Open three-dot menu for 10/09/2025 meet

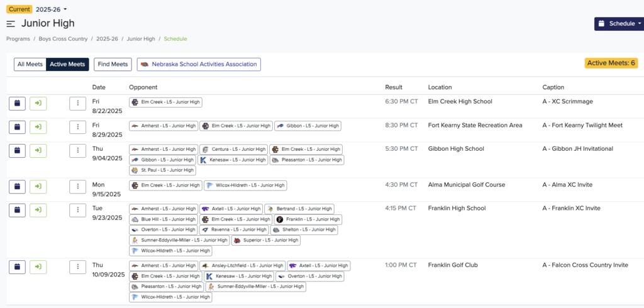tap(77, 267)
